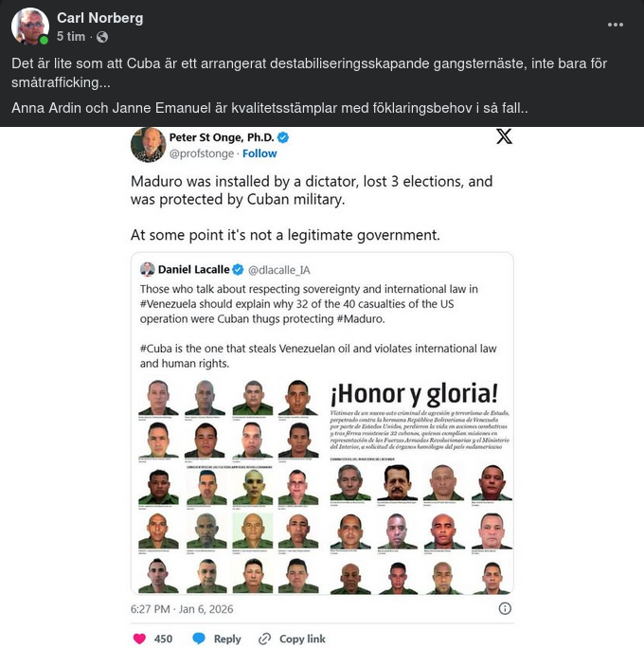This screenshot has height=648, width=644.
Task: Open the three-dot post options menu
Action: 615,25
